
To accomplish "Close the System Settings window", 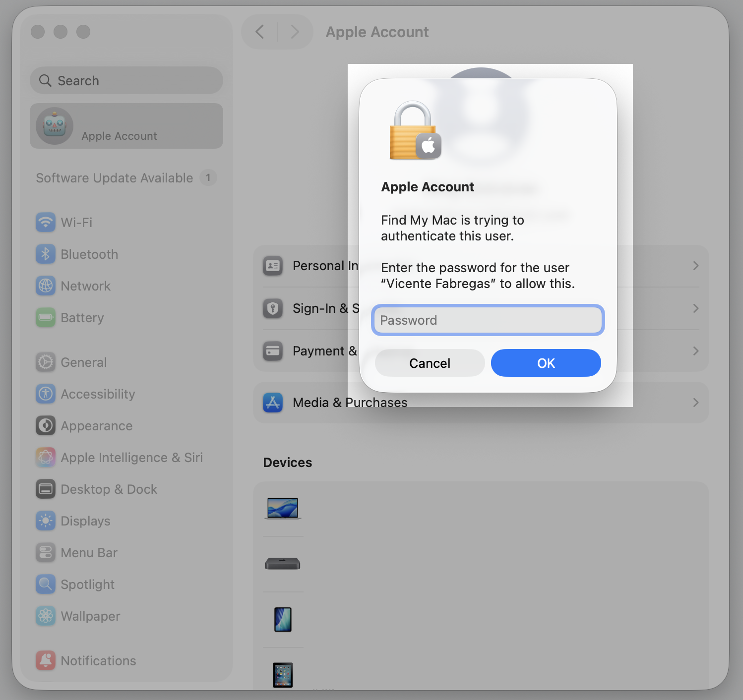I will [38, 32].
